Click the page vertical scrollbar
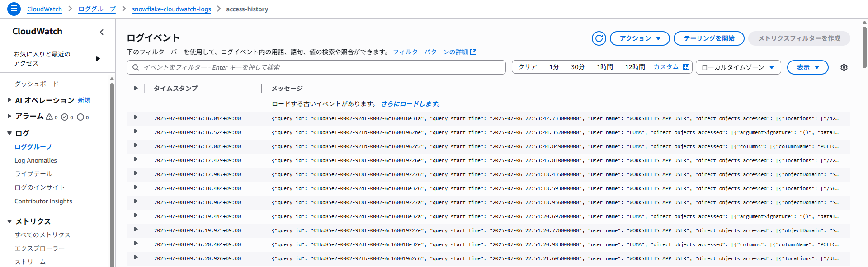The image size is (868, 267). pyautogui.click(x=864, y=47)
